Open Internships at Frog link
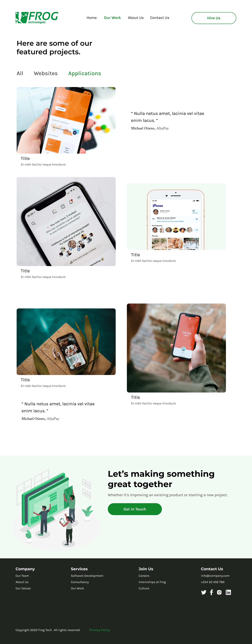Image resolution: width=252 pixels, height=644 pixels. (152, 582)
